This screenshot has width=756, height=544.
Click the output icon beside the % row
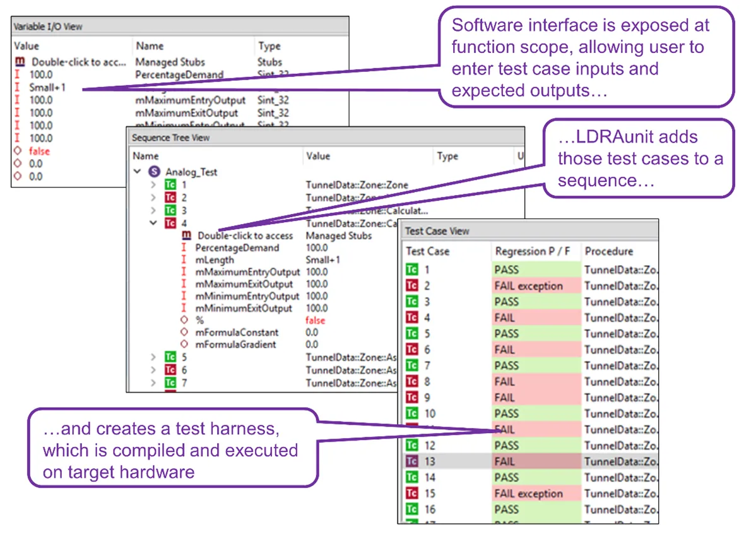(x=184, y=320)
